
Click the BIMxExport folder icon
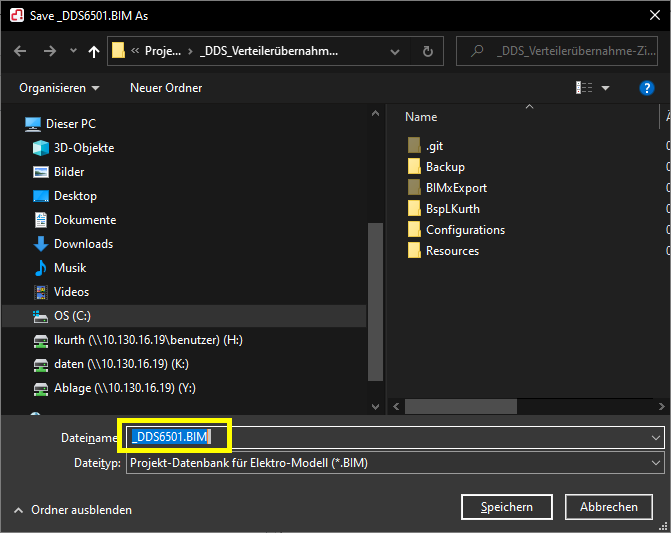click(x=414, y=187)
